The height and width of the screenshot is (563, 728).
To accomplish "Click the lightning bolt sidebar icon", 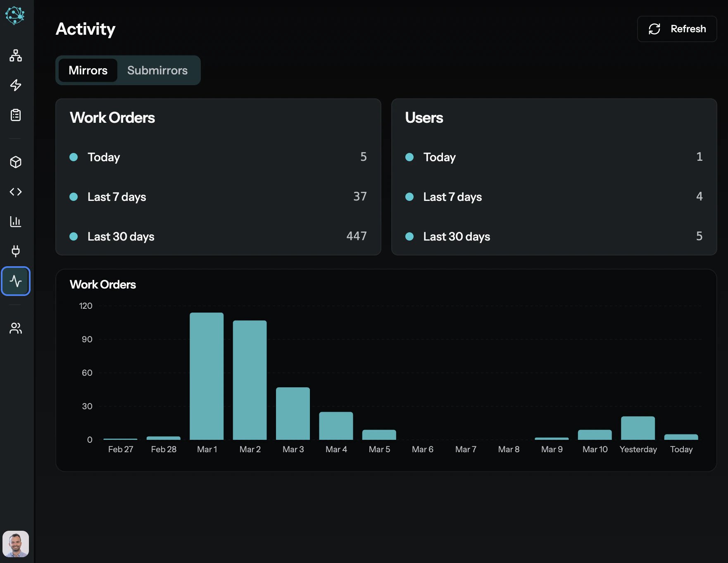I will (16, 86).
